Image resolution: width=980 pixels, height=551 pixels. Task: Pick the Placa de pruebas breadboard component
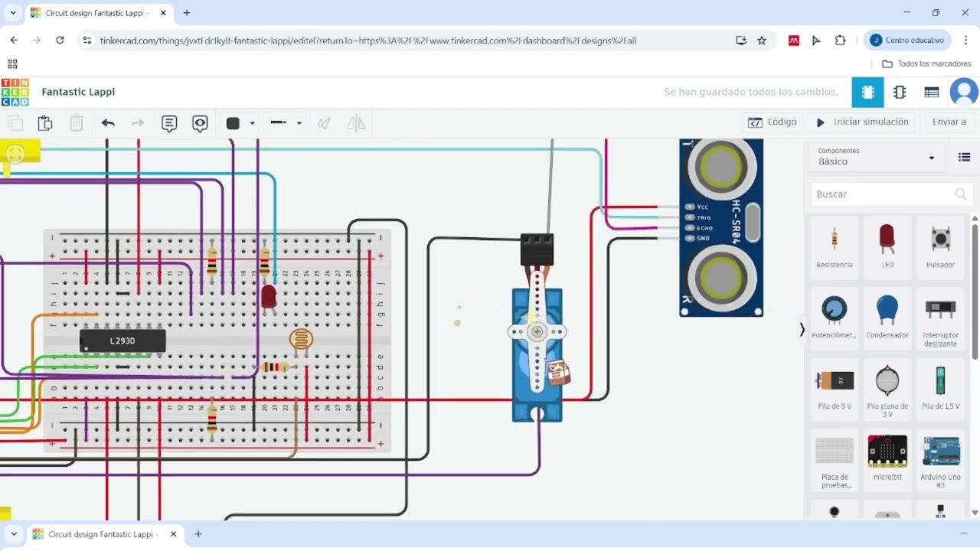[834, 460]
